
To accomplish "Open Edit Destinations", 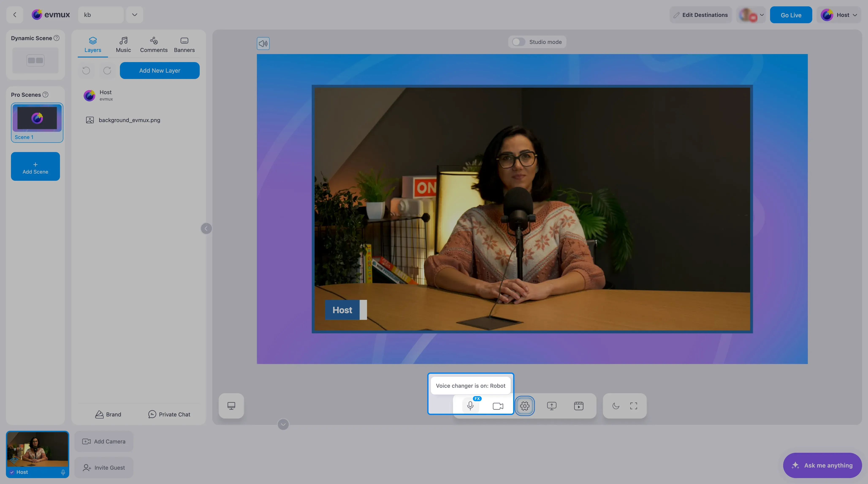I will [701, 15].
